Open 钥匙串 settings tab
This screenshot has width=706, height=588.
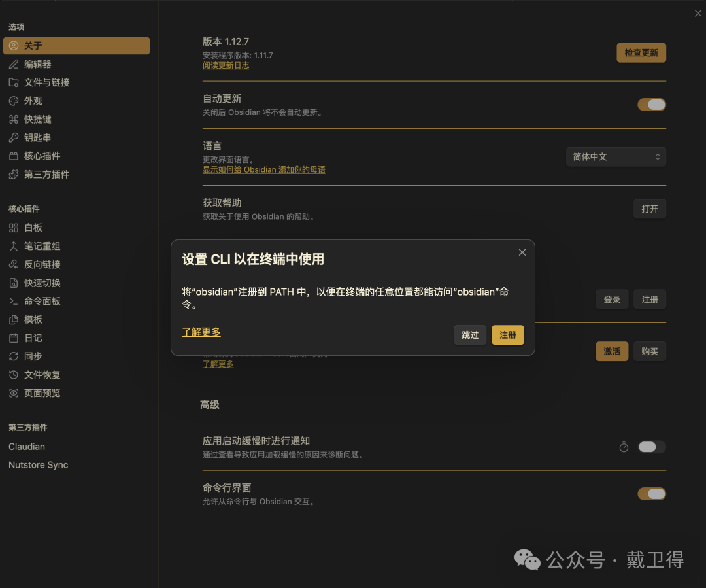[76, 137]
